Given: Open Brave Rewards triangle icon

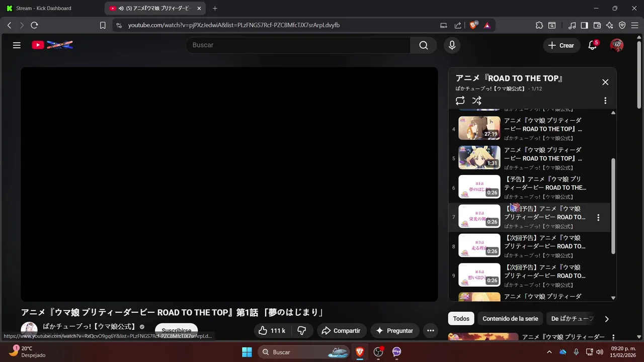Looking at the screenshot, I should [487, 25].
